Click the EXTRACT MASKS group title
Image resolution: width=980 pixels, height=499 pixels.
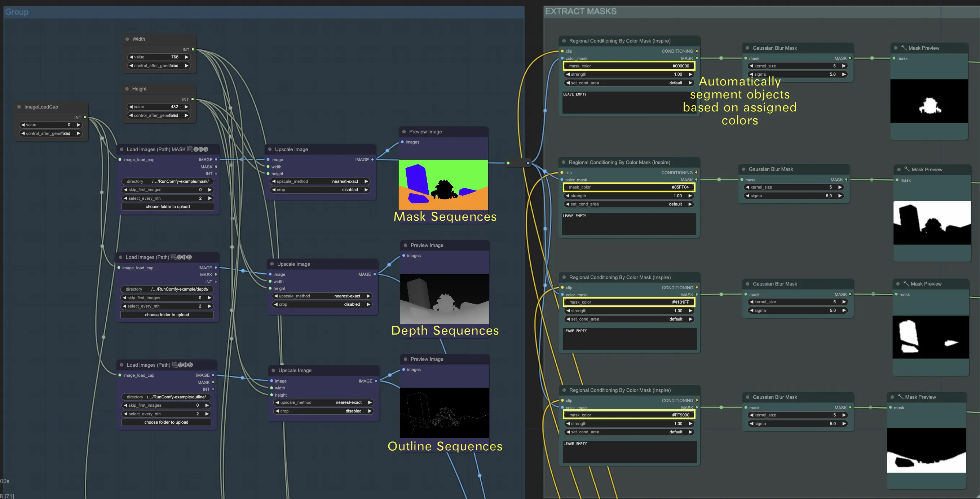tap(581, 12)
